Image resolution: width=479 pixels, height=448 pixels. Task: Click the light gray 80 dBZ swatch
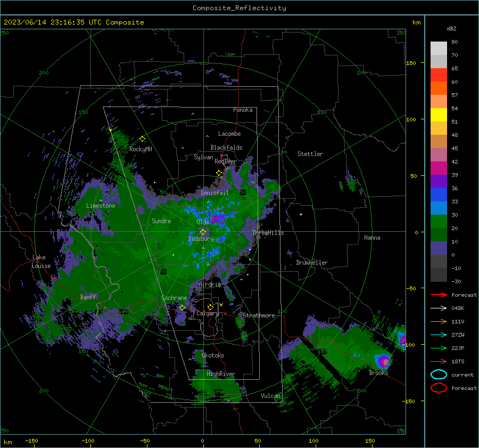(x=439, y=48)
